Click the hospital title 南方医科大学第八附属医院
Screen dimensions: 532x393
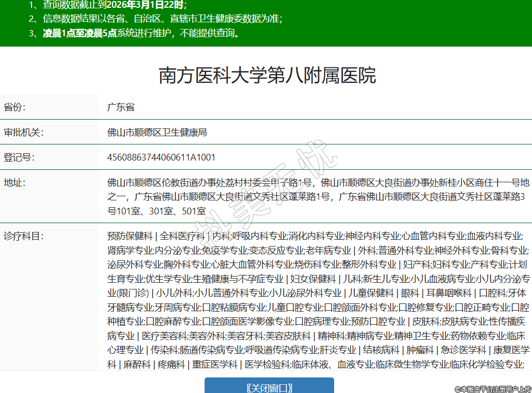tap(267, 76)
